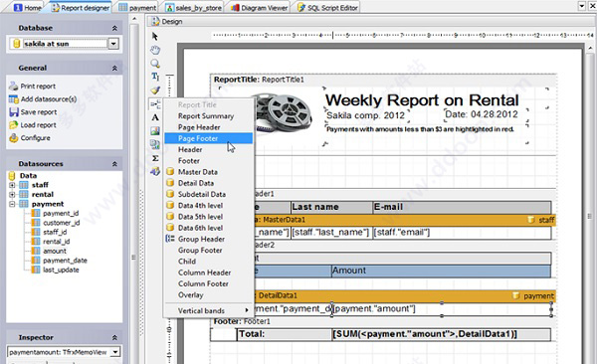597x364 pixels.
Task: Open the 3D draw objects tool
Action: click(x=154, y=171)
